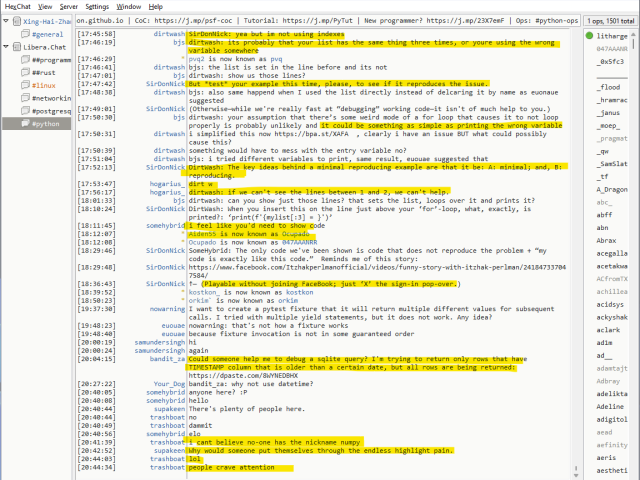Click the #linux channel icon
The width and height of the screenshot is (640, 480).
pos(25,85)
